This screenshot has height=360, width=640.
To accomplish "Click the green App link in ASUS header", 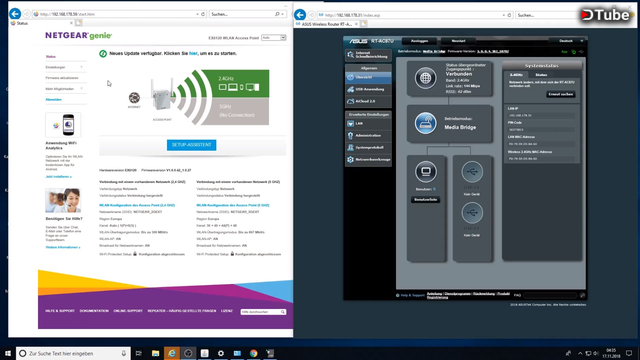I will click(564, 52).
